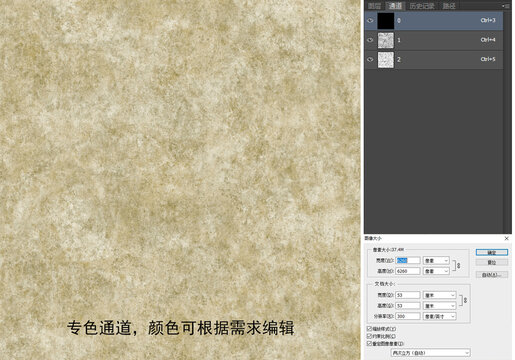This screenshot has height=360, width=515.
Task: Expand the 两次立方 resampling method dropdown
Action: (x=430, y=353)
